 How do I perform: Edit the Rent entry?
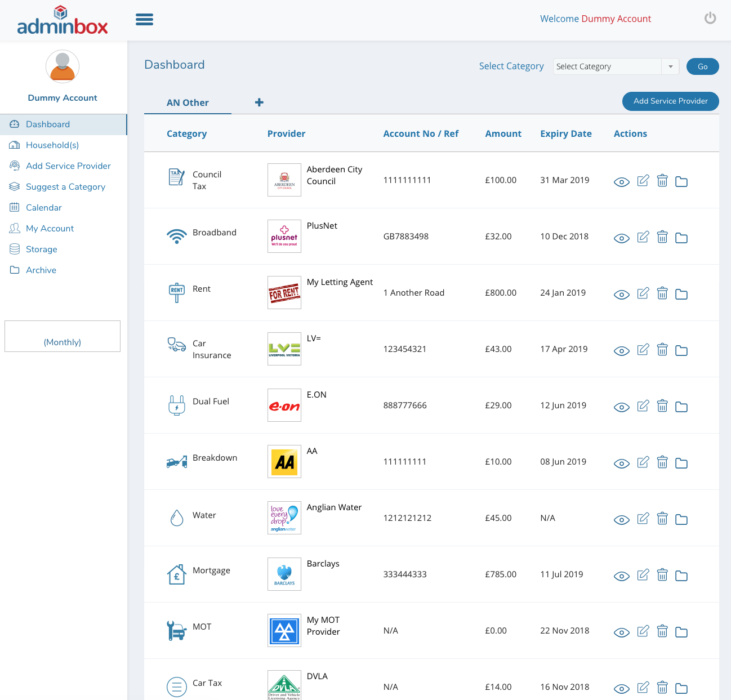pos(643,293)
